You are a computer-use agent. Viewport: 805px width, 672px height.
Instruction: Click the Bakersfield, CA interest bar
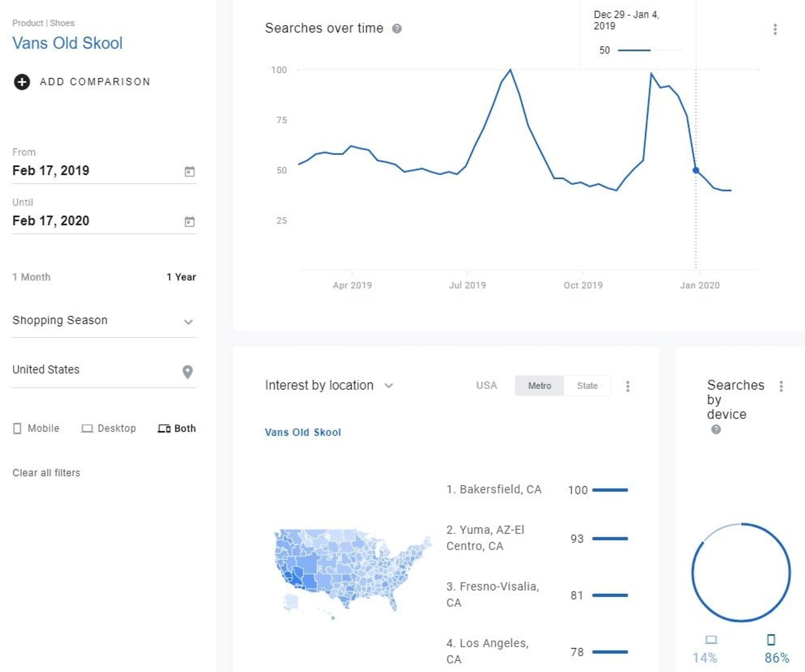coord(610,490)
